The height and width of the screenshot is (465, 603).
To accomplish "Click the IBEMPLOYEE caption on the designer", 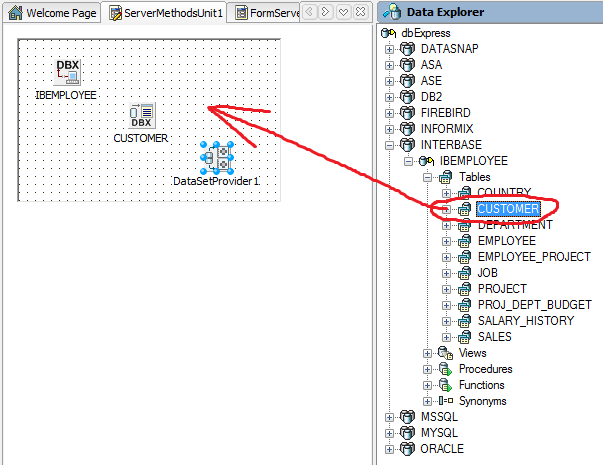I will [x=66, y=95].
